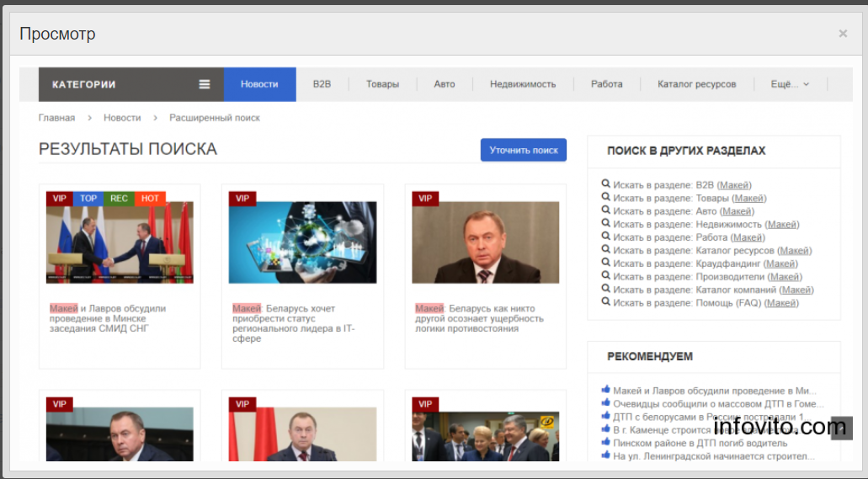Click VIP badge on the IT-сфере news card
Screen dimensions: 868x479
242,198
